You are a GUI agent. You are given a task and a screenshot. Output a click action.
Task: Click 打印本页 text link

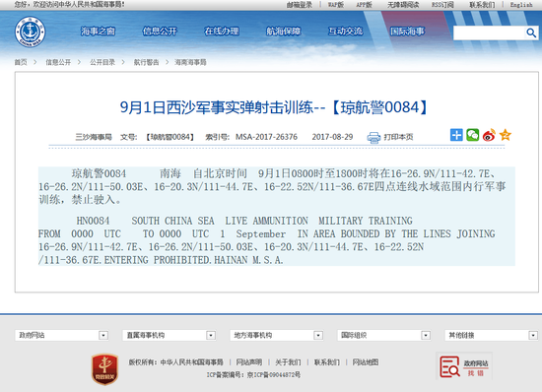(x=398, y=137)
